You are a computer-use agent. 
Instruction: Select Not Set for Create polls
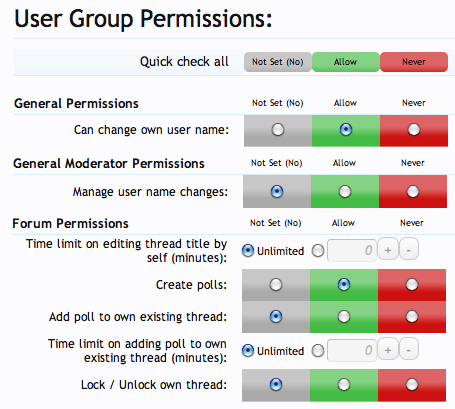[x=276, y=285]
